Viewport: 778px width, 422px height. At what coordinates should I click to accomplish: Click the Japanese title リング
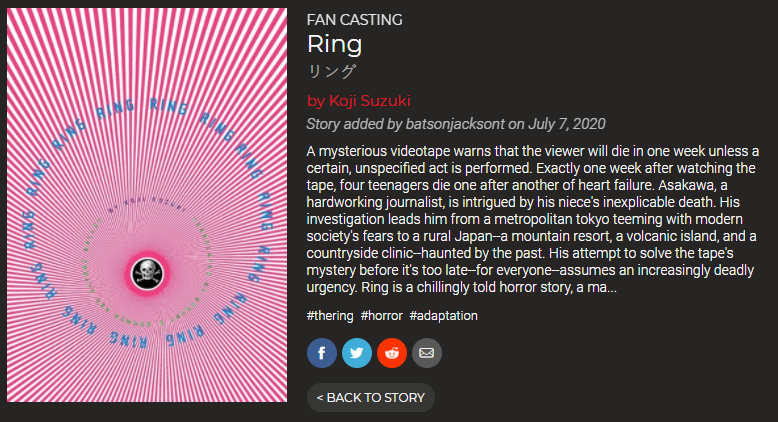coord(331,71)
